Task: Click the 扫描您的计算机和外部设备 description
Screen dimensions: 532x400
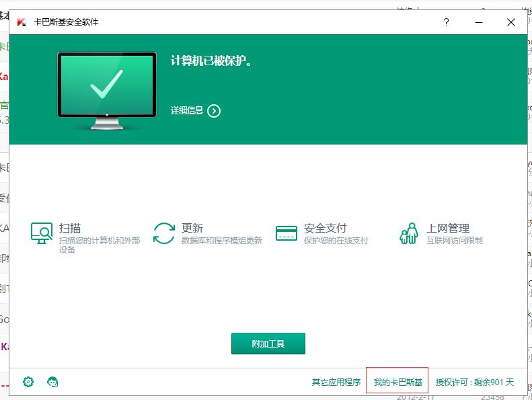Action: (100, 245)
